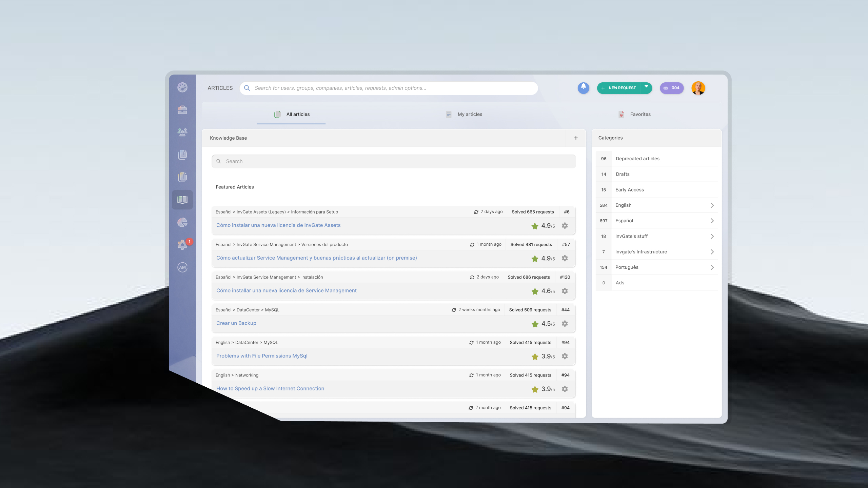Viewport: 868px width, 488px height.
Task: Open the pie chart reports icon
Action: pos(182,222)
